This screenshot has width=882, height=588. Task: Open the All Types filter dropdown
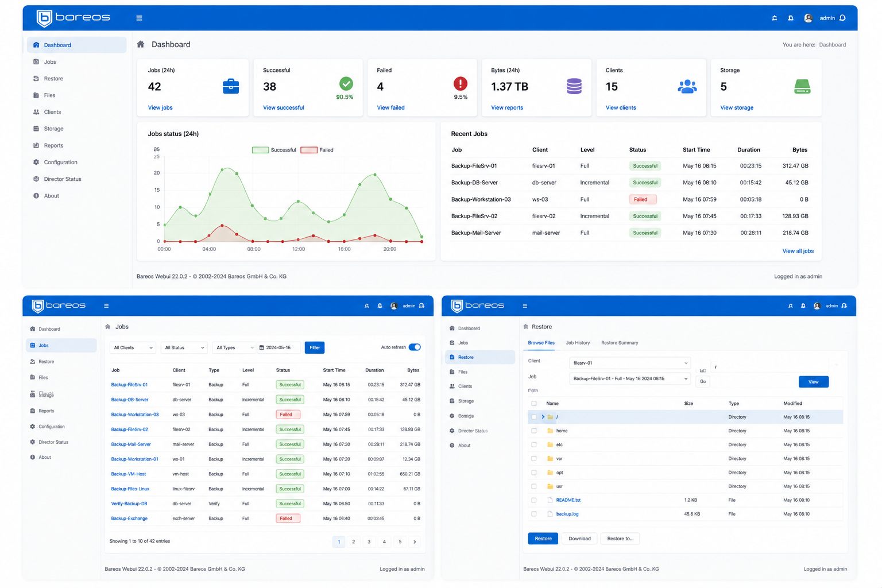pyautogui.click(x=234, y=347)
